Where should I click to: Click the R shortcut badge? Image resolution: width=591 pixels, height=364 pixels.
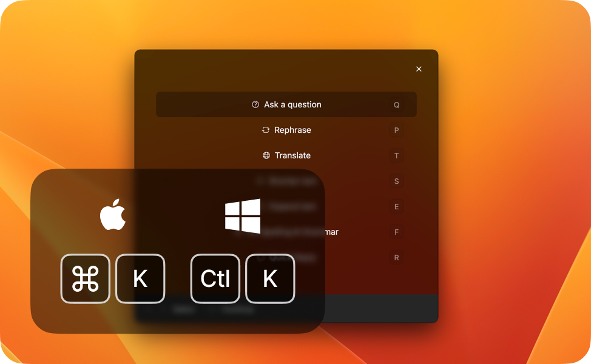pyautogui.click(x=396, y=258)
